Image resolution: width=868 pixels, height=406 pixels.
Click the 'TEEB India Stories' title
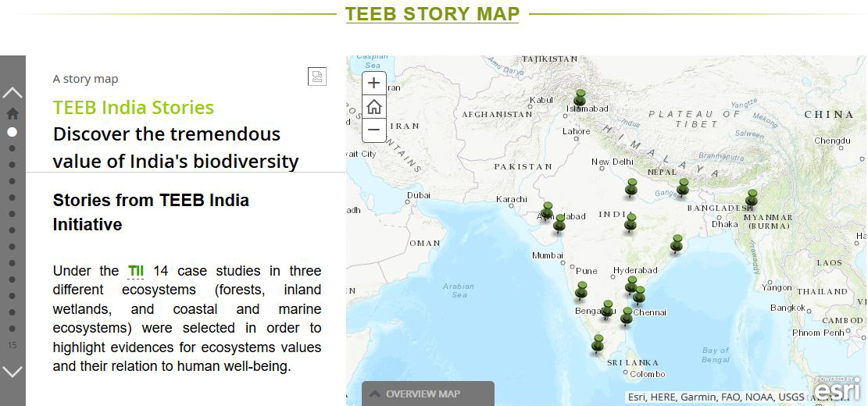point(134,108)
